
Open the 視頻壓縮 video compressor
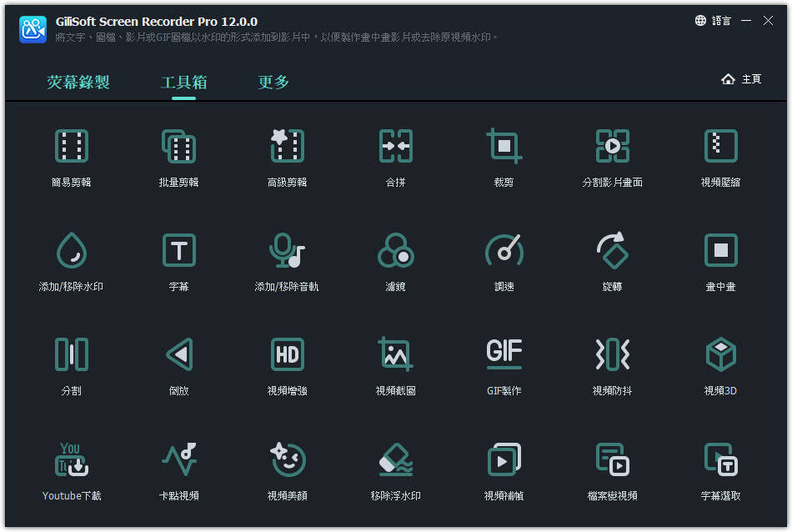(x=720, y=147)
